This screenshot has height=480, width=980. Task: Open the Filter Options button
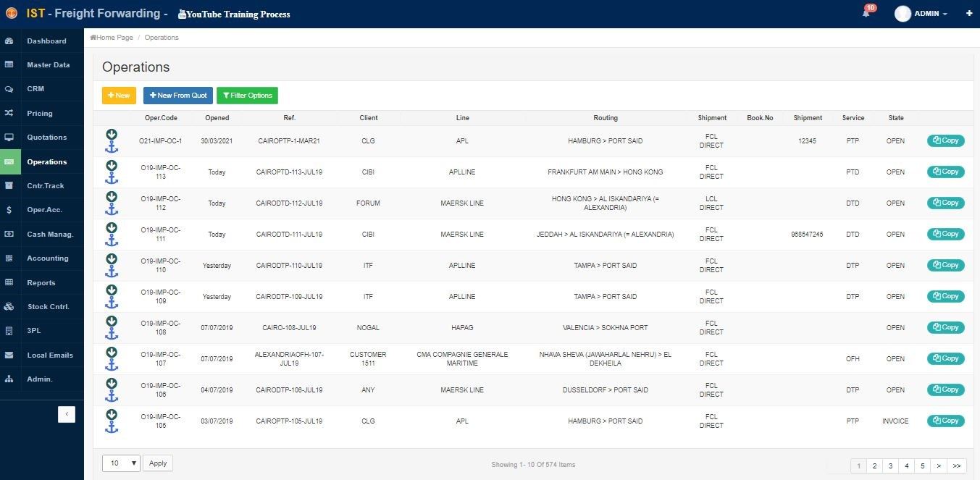247,95
